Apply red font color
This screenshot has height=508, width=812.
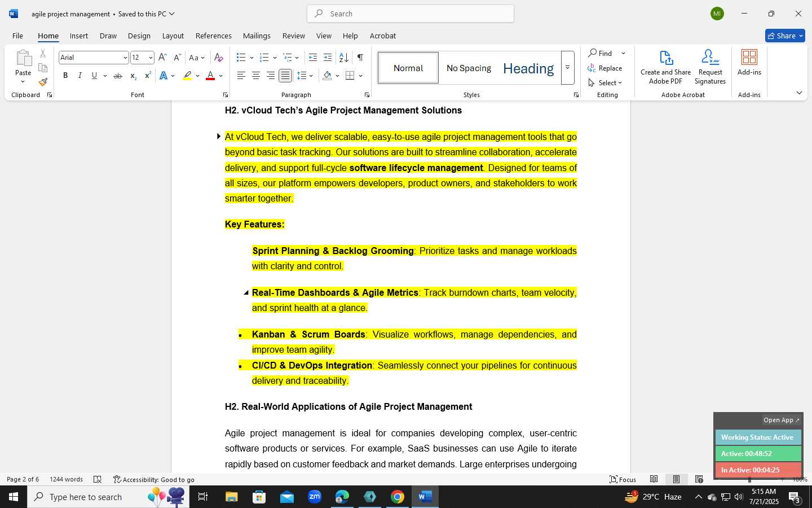click(x=210, y=76)
